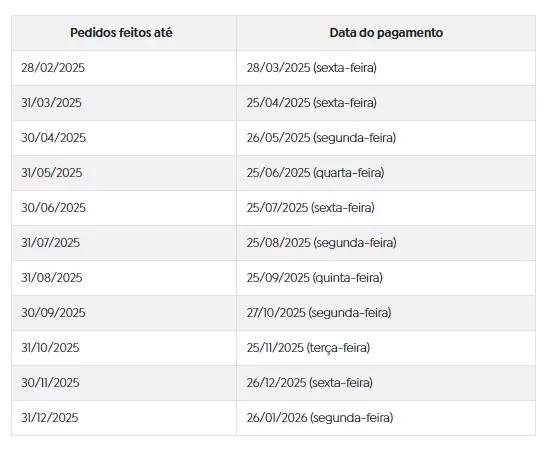Viewport: 549px width, 450px height.
Task: Select payment date 25/11/2025 (terça-feira)
Action: click(386, 348)
